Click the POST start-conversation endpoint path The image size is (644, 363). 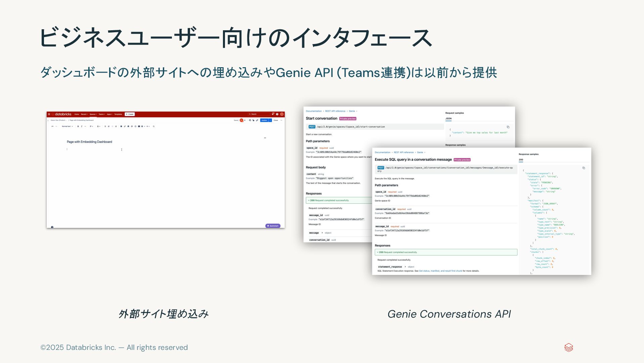(x=351, y=127)
